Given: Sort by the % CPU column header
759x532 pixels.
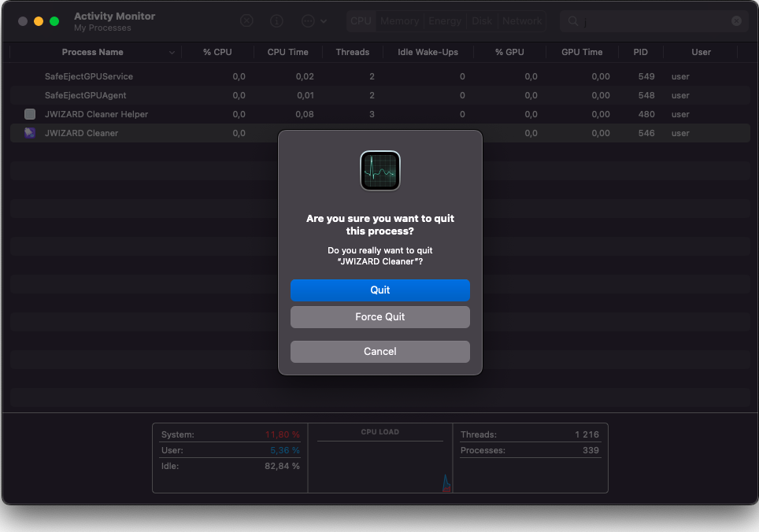Looking at the screenshot, I should click(217, 53).
